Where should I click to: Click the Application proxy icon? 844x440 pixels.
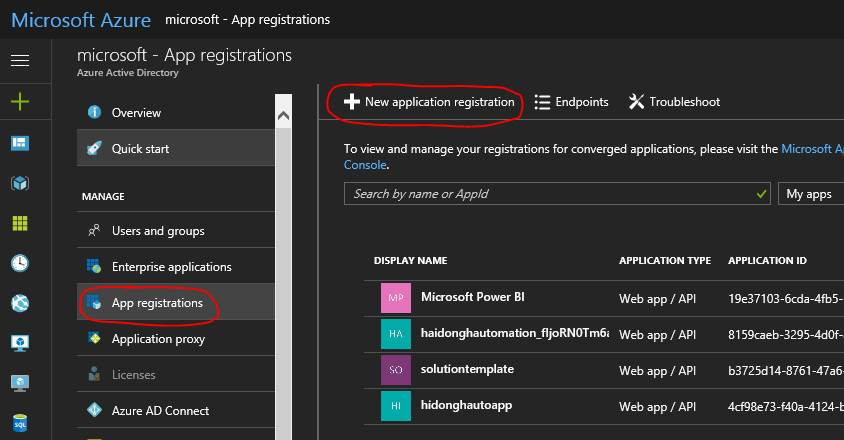[94, 338]
